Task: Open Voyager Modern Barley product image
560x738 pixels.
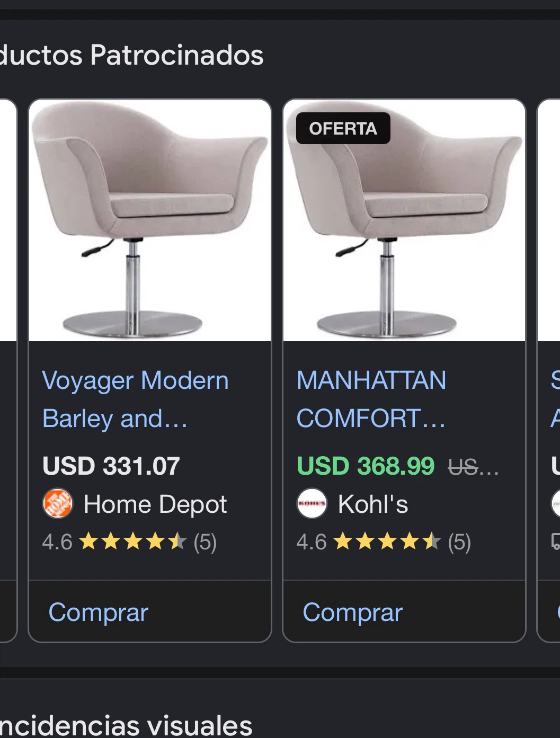Action: [150, 220]
